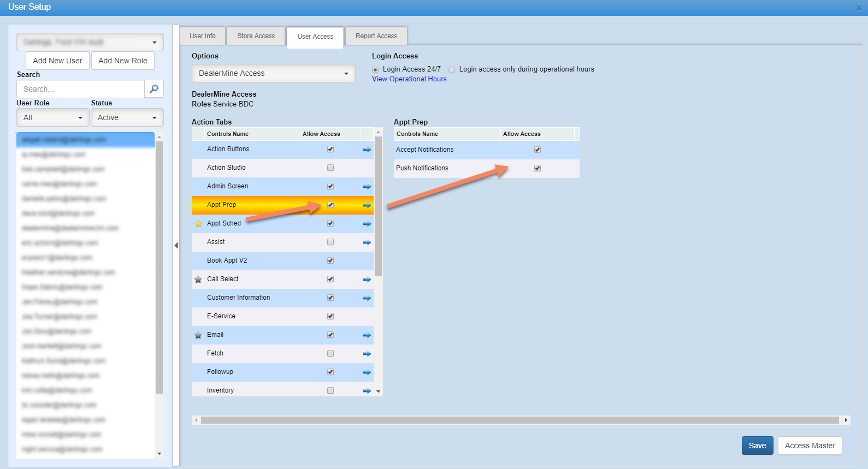Click the yellow star beside Appt Sched

pyautogui.click(x=198, y=224)
